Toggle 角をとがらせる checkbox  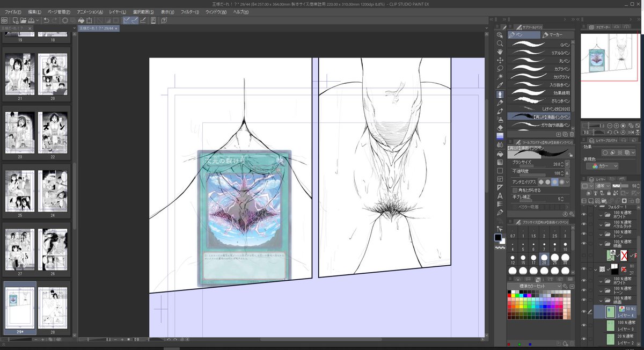[515, 190]
